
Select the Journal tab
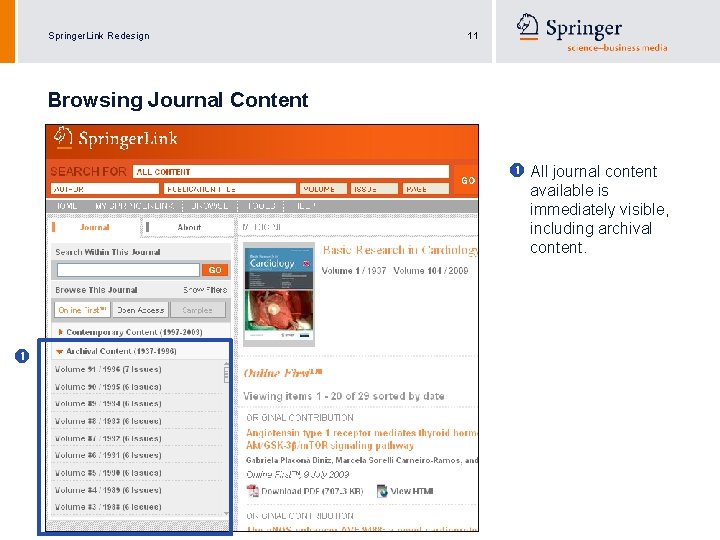pos(95,227)
